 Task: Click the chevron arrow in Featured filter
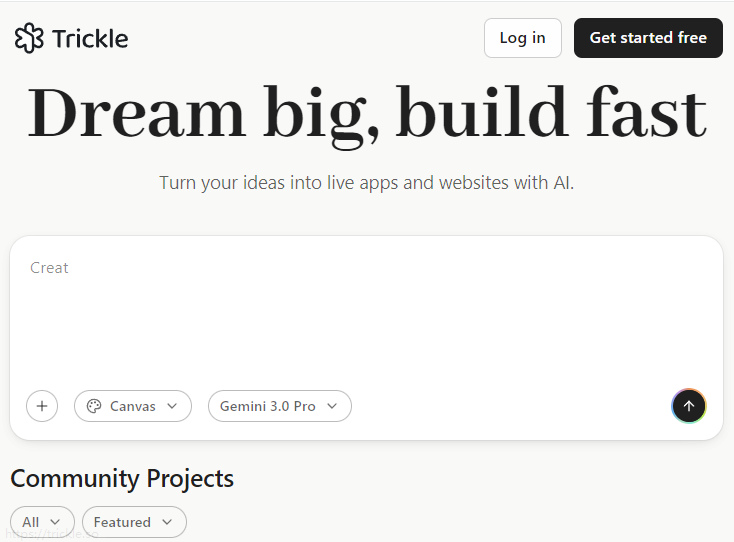click(167, 522)
